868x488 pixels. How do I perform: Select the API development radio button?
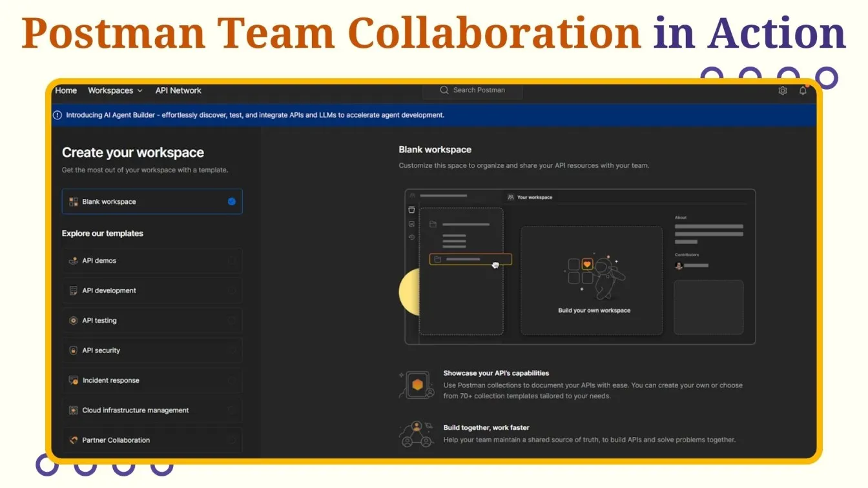pyautogui.click(x=232, y=290)
